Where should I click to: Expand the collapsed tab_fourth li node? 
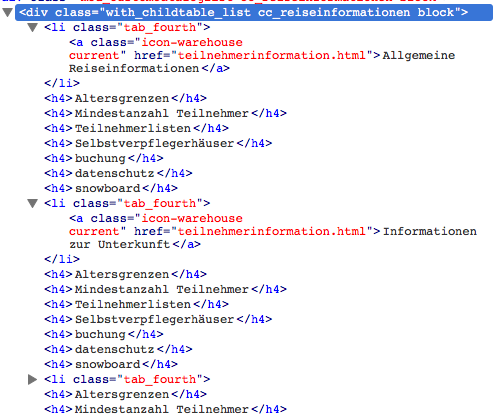(32, 379)
